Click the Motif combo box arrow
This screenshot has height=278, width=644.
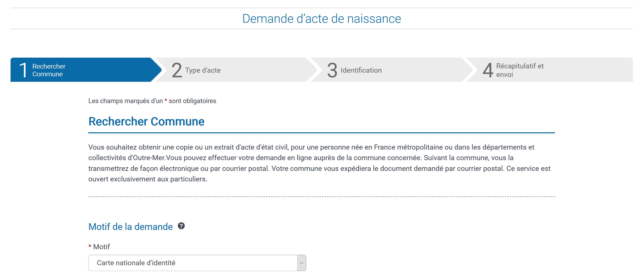point(302,263)
